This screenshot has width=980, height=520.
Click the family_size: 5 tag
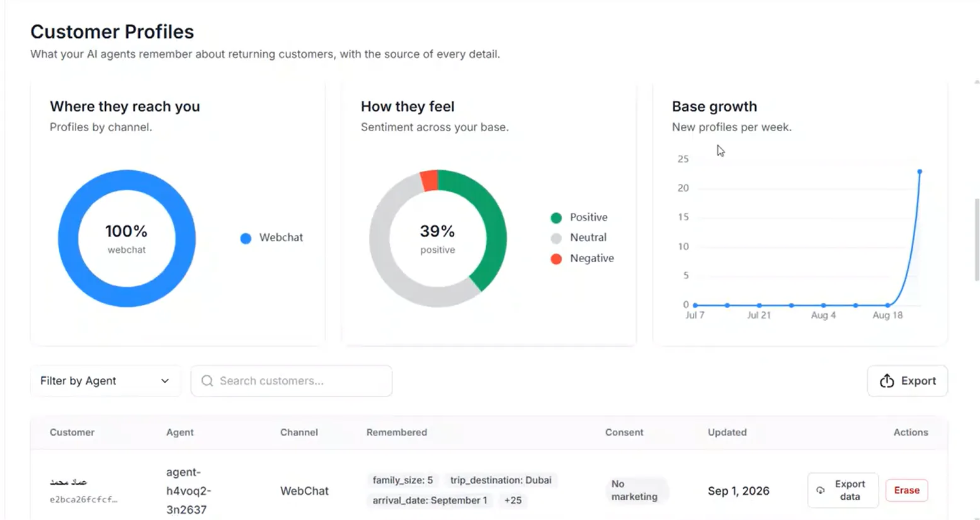[402, 480]
